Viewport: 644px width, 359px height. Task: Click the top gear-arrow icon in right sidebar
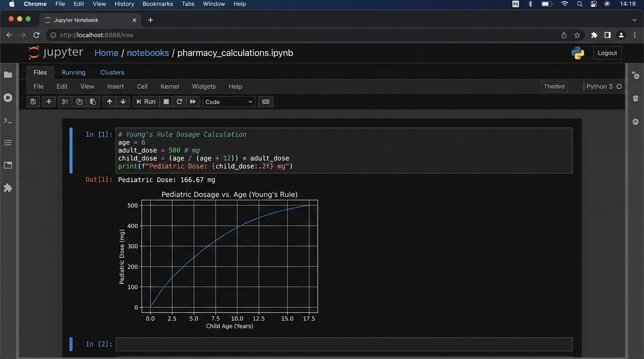[x=635, y=75]
